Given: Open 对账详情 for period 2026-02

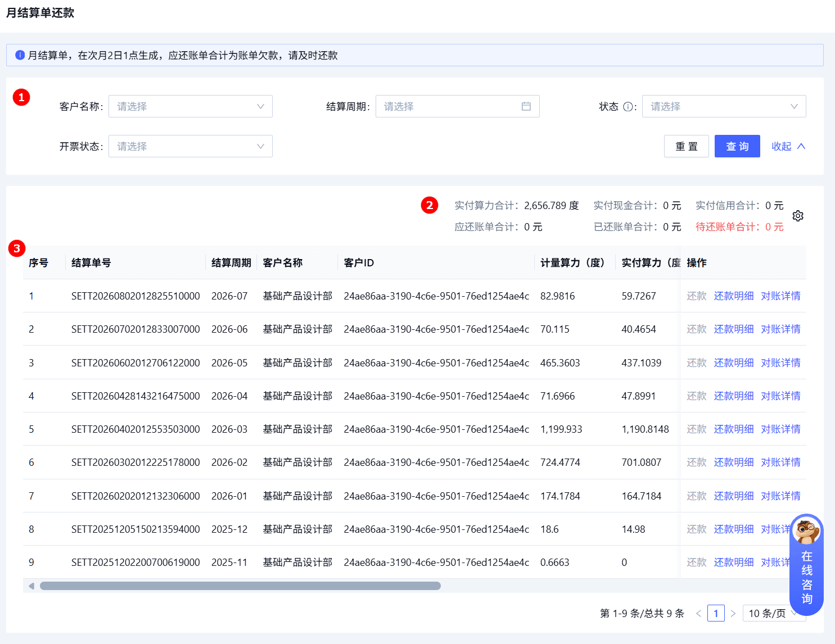Looking at the screenshot, I should click(x=780, y=462).
